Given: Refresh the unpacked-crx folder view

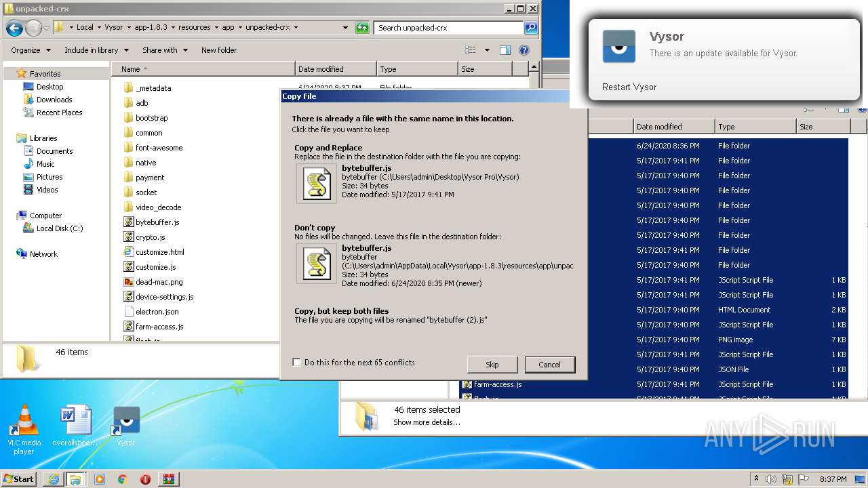Looking at the screenshot, I should pyautogui.click(x=362, y=28).
